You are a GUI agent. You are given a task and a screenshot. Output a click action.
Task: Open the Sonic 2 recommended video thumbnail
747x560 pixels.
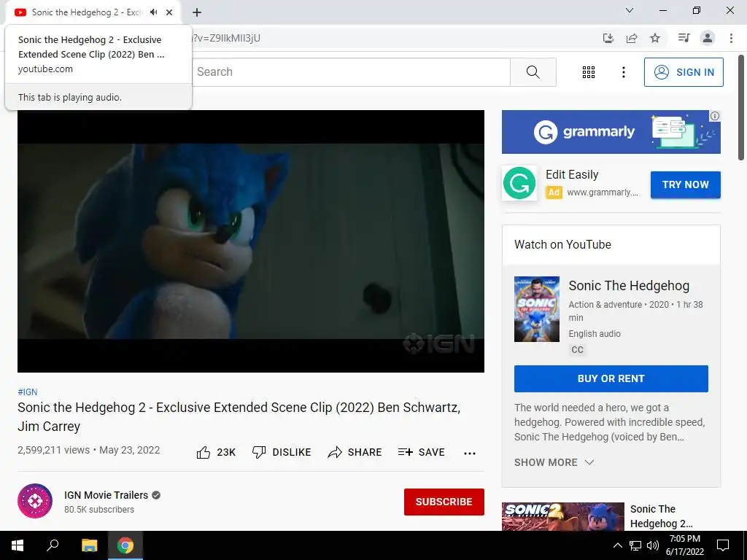click(562, 517)
